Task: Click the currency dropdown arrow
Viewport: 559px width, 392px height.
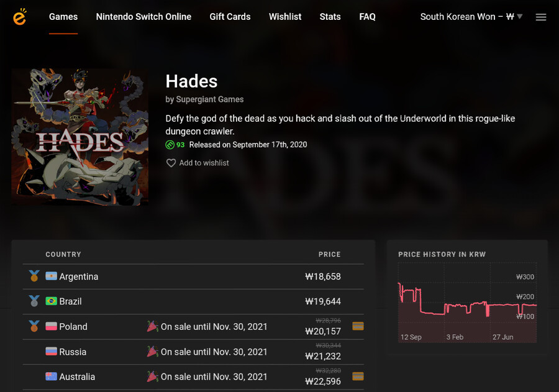Action: tap(519, 16)
